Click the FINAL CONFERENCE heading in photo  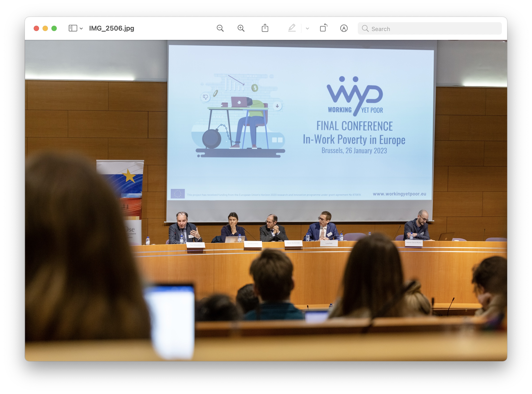click(354, 126)
